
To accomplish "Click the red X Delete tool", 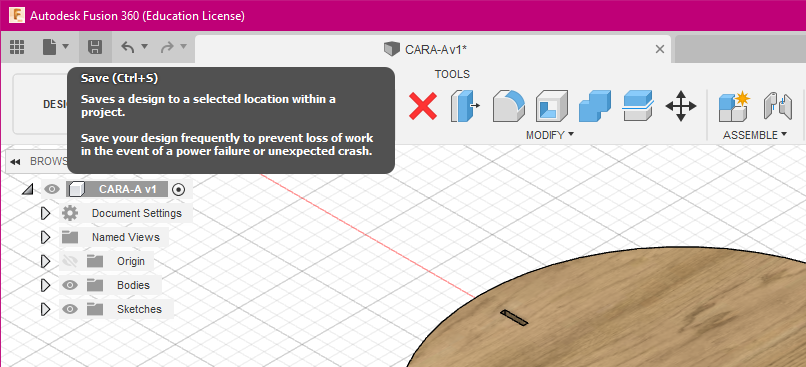I will [x=423, y=106].
